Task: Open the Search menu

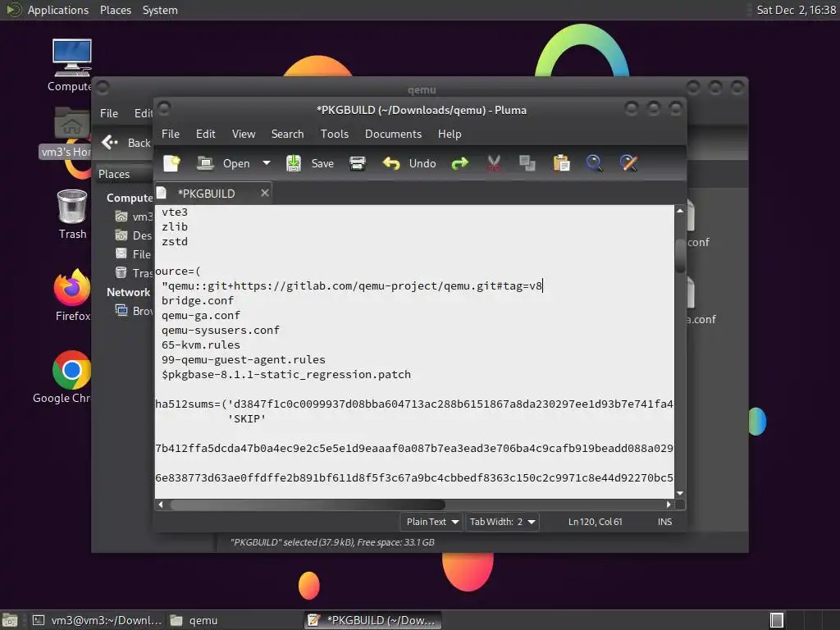Action: (287, 134)
